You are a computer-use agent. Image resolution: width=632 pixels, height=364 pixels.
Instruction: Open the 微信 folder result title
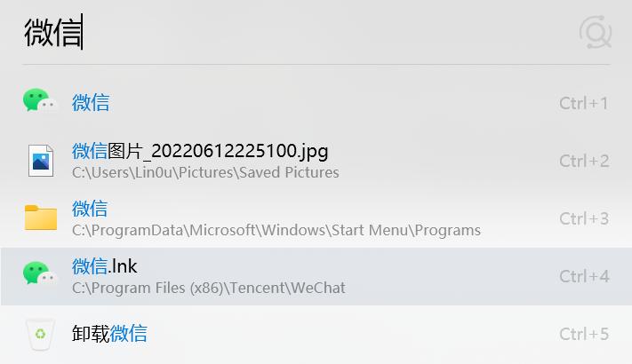[90, 209]
